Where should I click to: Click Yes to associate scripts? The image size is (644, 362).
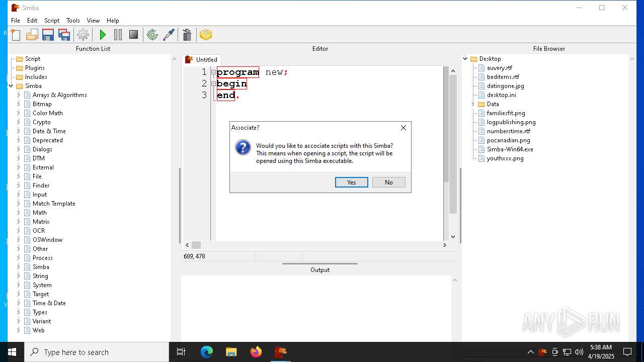pyautogui.click(x=352, y=183)
